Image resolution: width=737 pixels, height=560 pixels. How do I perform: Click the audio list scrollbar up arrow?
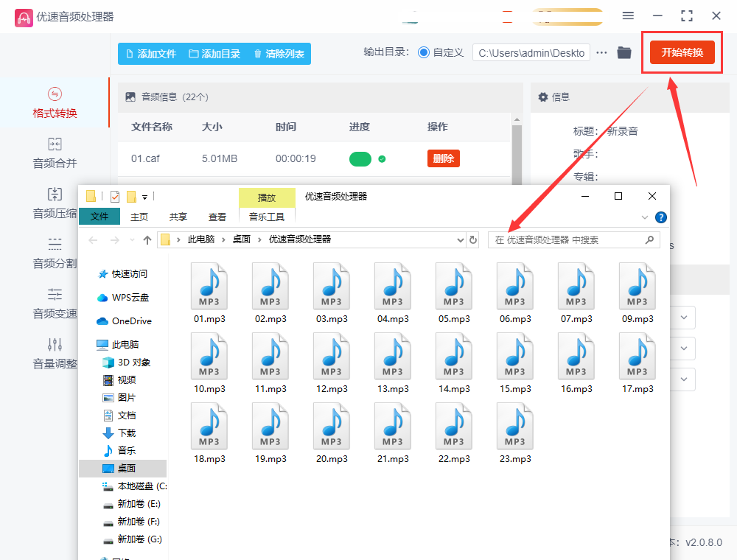coord(517,120)
